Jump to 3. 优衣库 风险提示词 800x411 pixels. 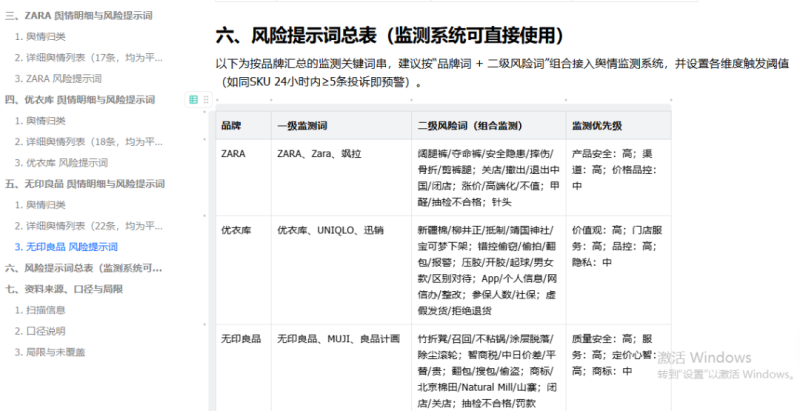[x=61, y=163]
